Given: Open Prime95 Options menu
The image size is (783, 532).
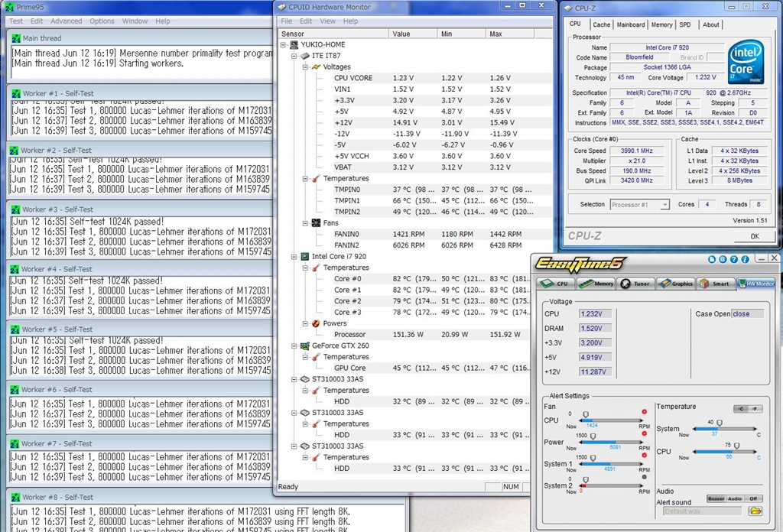Looking at the screenshot, I should 102,21.
